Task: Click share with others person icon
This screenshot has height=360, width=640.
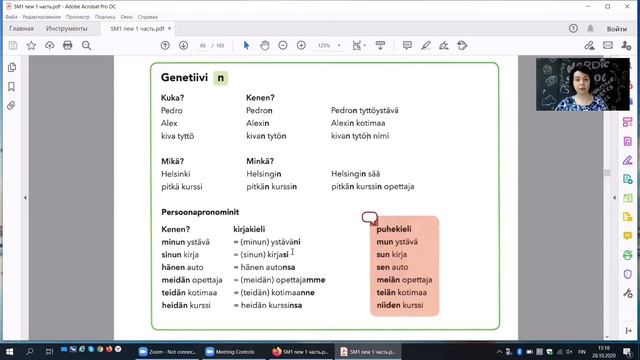Action: tap(626, 45)
